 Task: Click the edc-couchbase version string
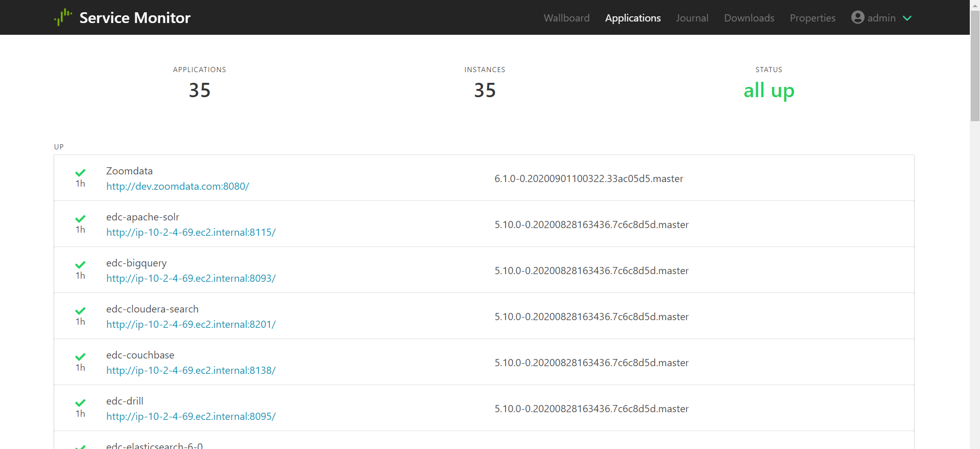[592, 363]
